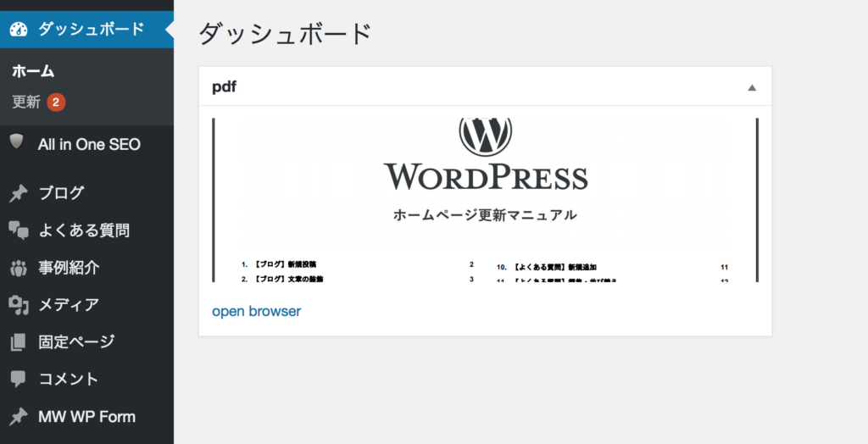This screenshot has height=444, width=868.
Task: Click the red updates badge showing 2
Action: pyautogui.click(x=56, y=103)
